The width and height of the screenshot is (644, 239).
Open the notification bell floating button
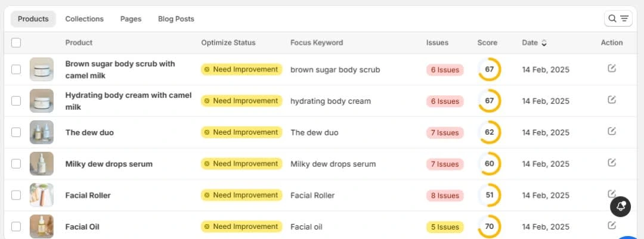(x=620, y=207)
